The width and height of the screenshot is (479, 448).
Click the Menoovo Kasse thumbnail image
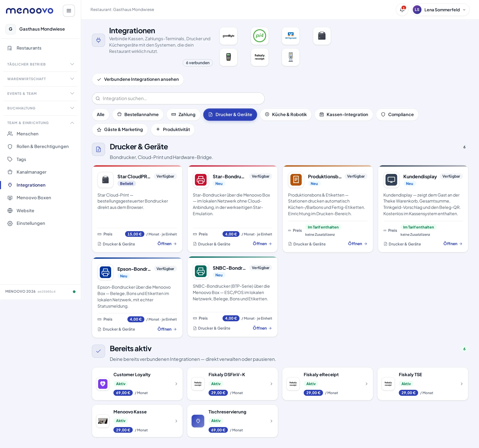pos(103,421)
